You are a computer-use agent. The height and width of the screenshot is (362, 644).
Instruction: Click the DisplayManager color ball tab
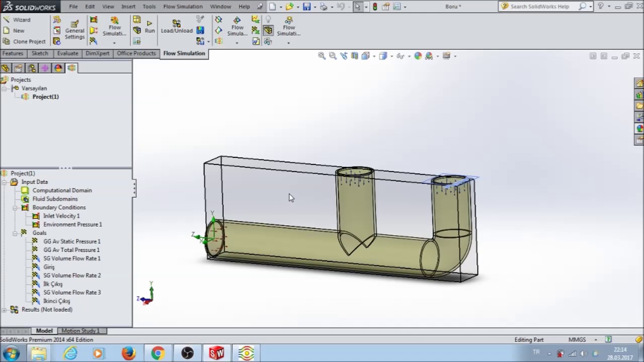(x=58, y=68)
